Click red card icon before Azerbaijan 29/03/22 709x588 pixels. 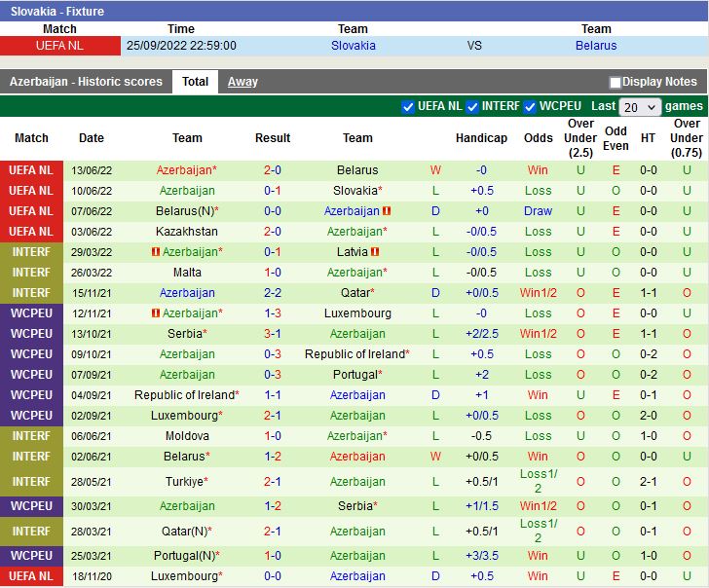point(156,252)
